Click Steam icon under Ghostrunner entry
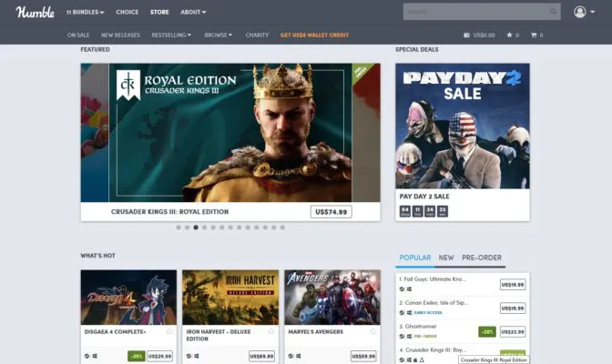Screen dimensions: 612x364 (402, 337)
